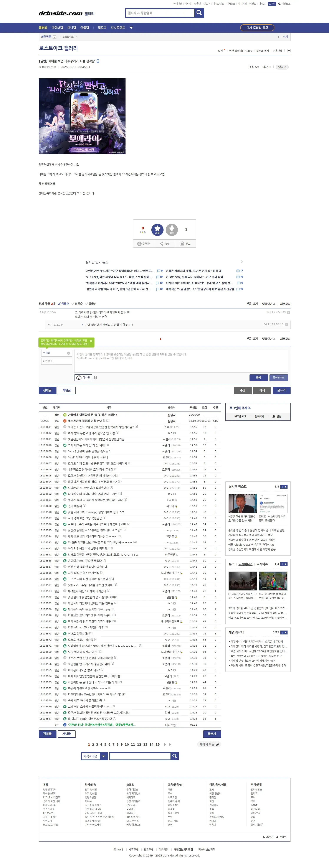
Task: Click the 실베추 button
Action: pos(144,244)
